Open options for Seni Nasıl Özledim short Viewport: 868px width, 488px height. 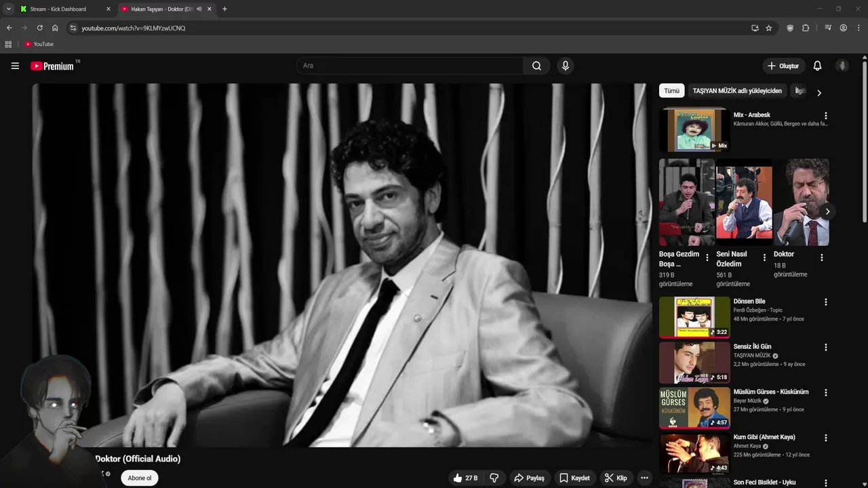coord(764,258)
